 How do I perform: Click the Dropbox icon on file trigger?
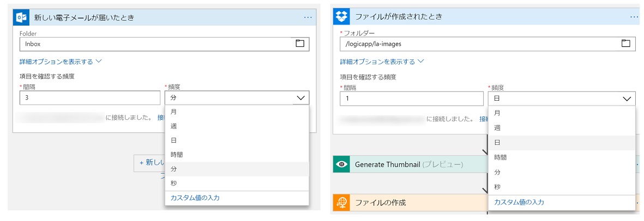pyautogui.click(x=341, y=16)
